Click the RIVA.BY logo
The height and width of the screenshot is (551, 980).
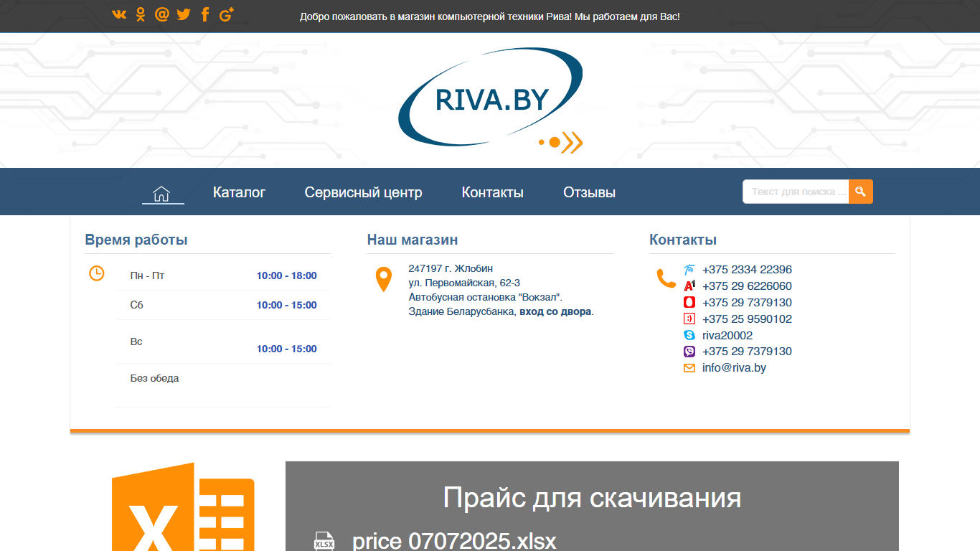pos(491,100)
